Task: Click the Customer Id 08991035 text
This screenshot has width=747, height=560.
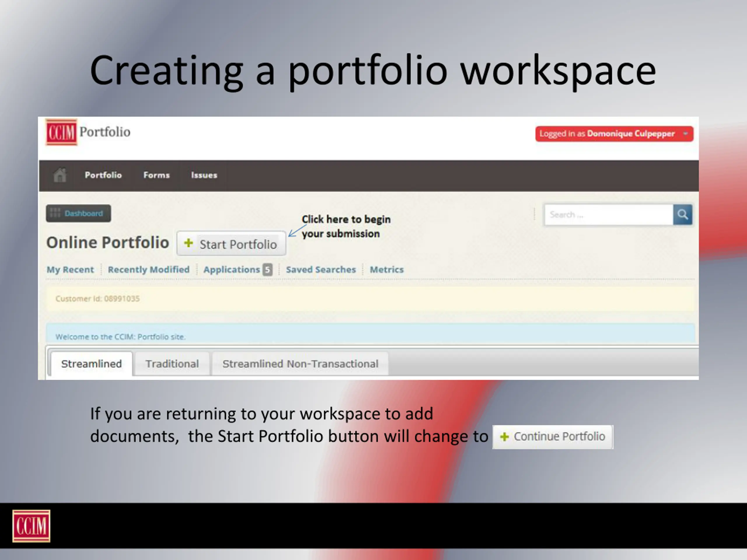Action: click(97, 299)
